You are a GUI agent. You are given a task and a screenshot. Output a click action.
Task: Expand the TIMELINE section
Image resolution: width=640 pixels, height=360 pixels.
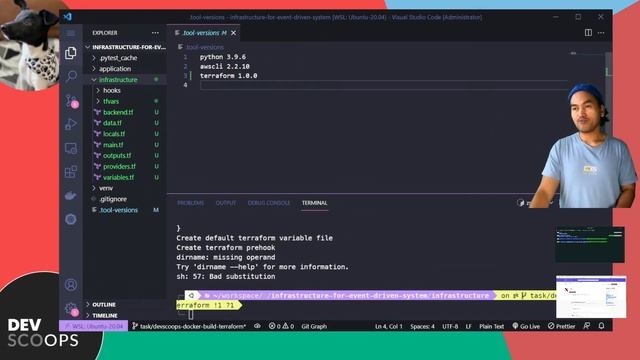coord(125,316)
